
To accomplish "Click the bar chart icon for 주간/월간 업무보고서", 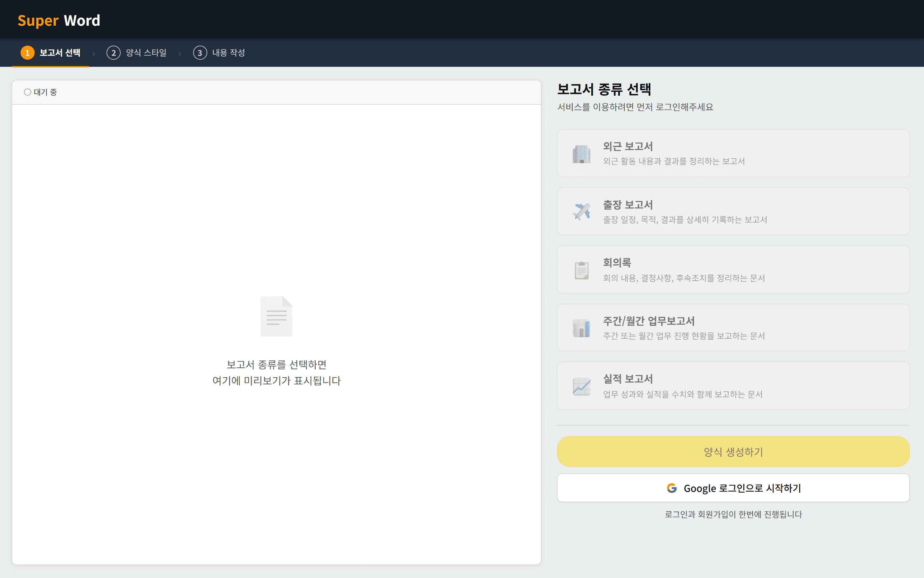I will click(581, 328).
